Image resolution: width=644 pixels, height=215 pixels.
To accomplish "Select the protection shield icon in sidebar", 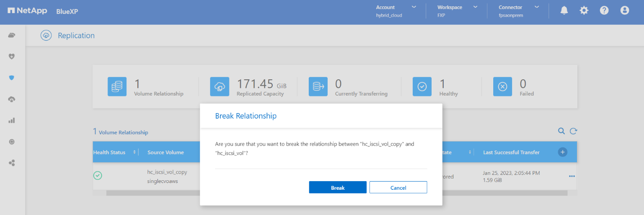I will coord(12,78).
